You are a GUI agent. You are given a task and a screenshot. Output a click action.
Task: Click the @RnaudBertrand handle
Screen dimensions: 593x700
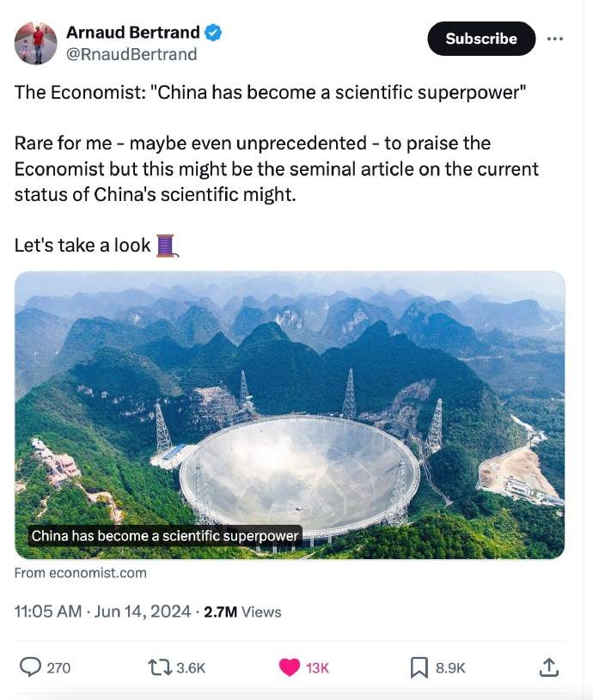(x=131, y=54)
